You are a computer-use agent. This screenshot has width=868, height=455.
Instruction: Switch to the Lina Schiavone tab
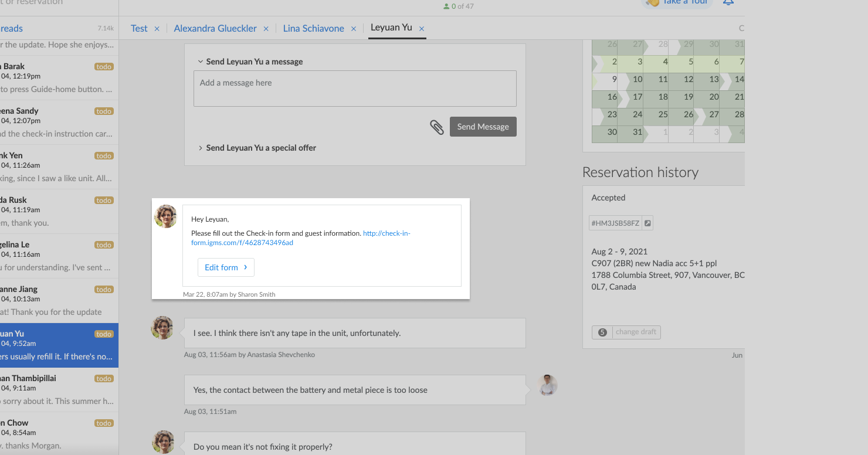tap(313, 28)
